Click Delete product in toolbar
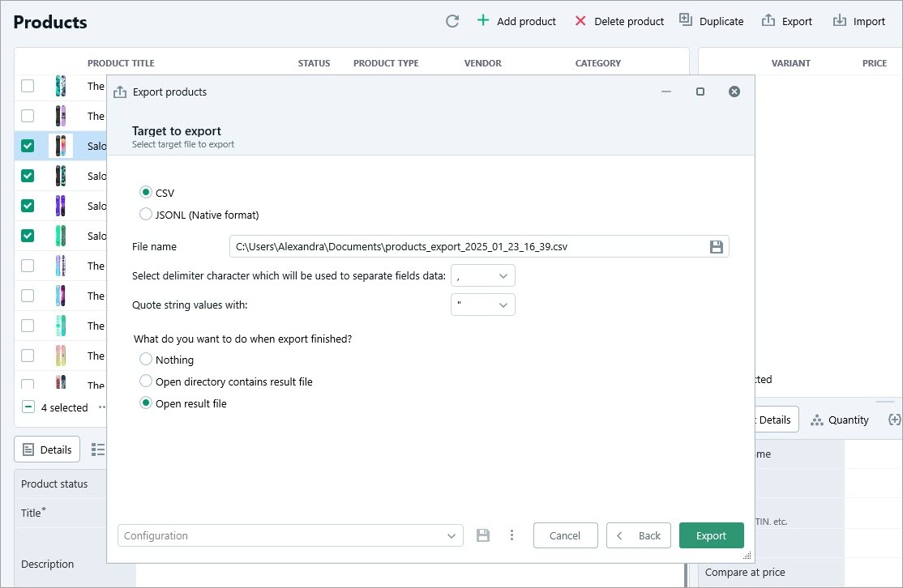Screen dimensions: 903x588 click(619, 21)
